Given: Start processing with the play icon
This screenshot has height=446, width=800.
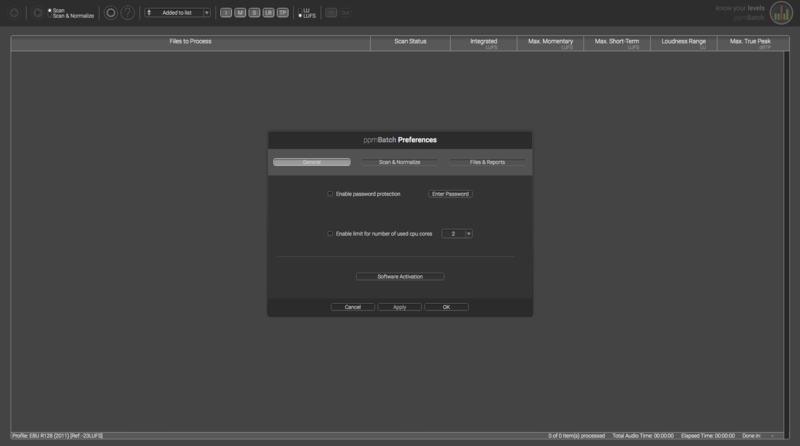Looking at the screenshot, I should (37, 12).
